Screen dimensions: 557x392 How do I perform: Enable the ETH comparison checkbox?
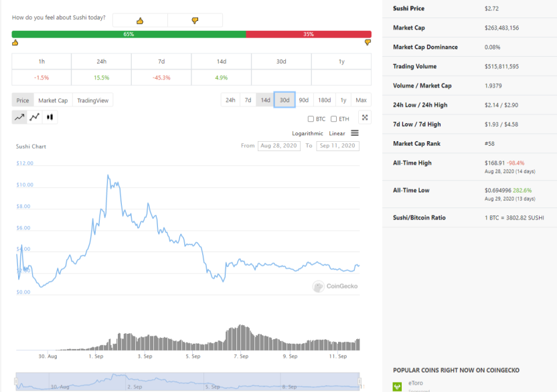tap(333, 119)
